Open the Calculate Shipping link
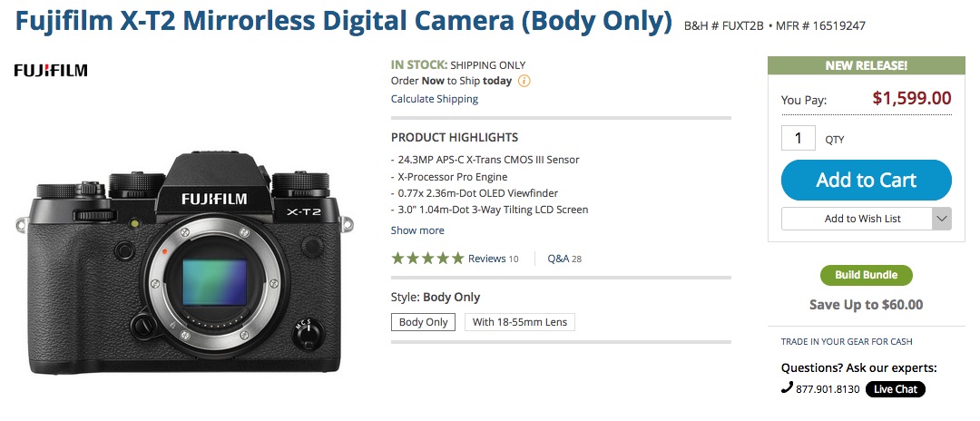Image resolution: width=980 pixels, height=421 pixels. tap(435, 99)
